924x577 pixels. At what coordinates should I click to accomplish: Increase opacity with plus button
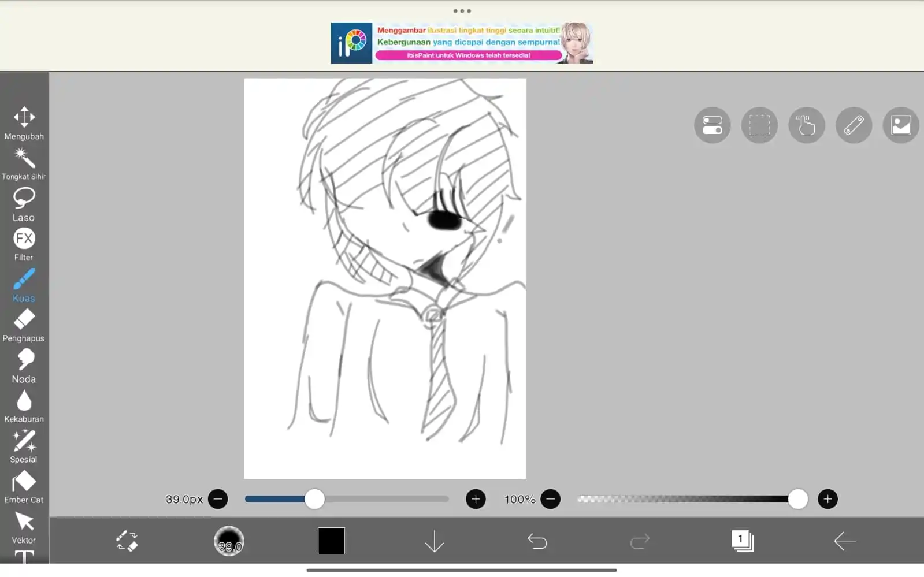tap(827, 499)
